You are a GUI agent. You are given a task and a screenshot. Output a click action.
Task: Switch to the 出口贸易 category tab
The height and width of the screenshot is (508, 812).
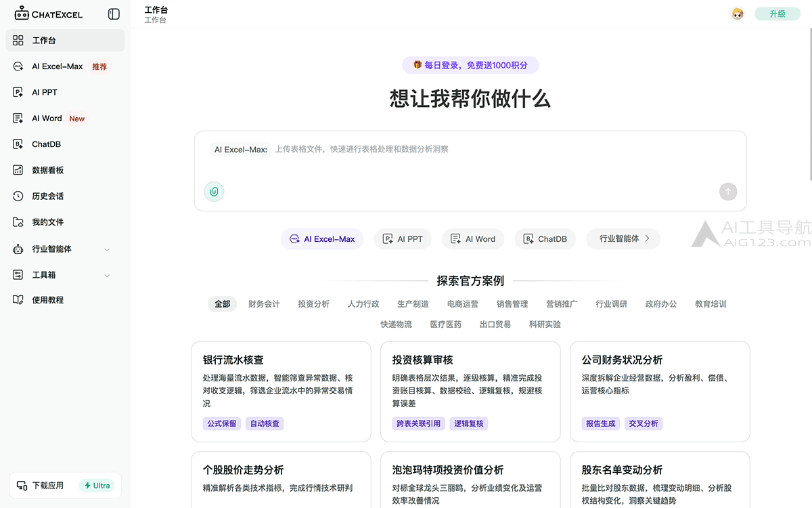point(495,324)
